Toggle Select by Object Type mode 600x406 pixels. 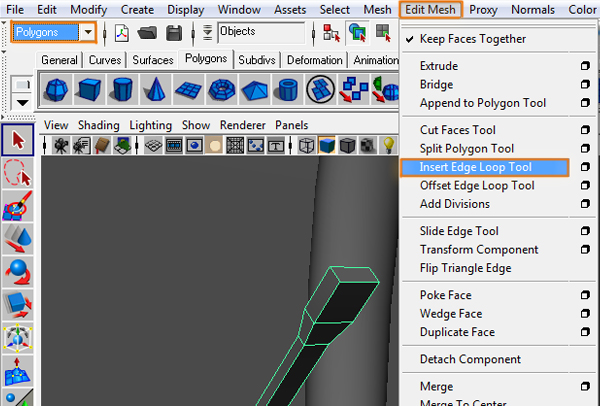[357, 33]
